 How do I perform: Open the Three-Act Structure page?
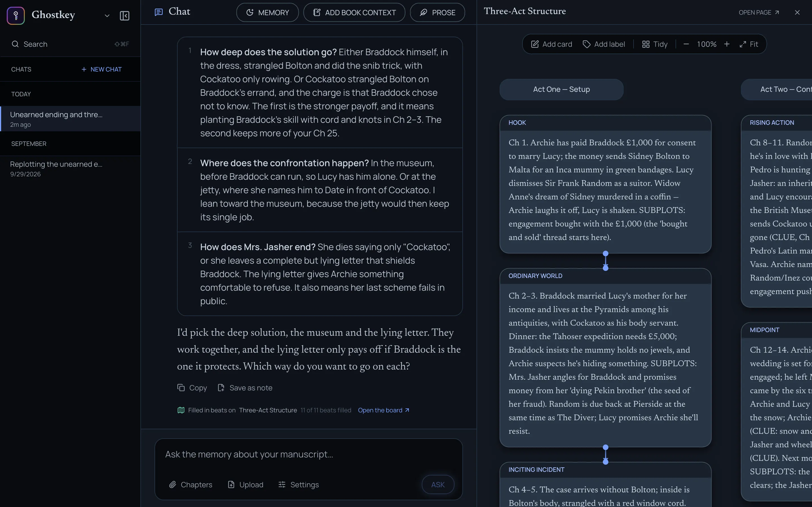point(758,12)
